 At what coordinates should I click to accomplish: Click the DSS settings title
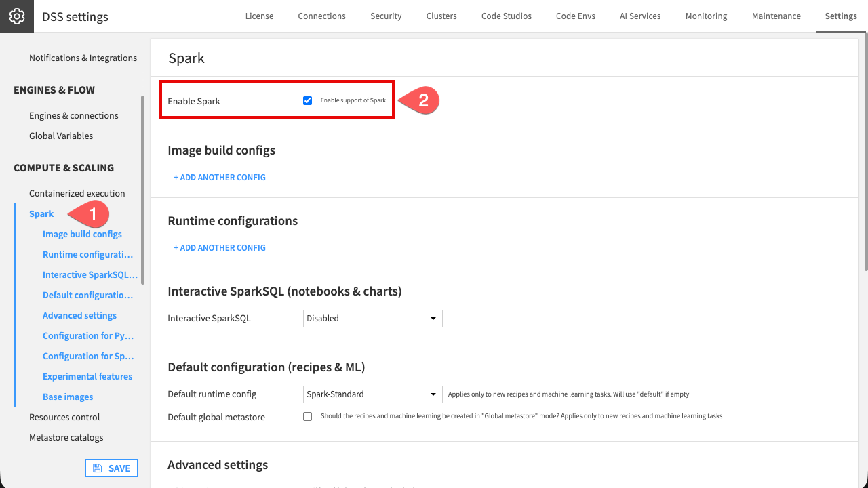pos(75,16)
